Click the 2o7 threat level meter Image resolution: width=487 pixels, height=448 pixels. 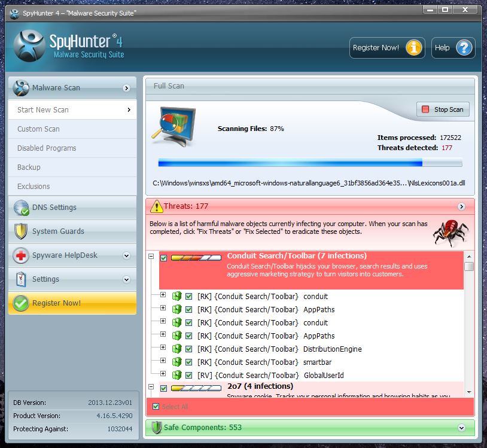tap(196, 388)
